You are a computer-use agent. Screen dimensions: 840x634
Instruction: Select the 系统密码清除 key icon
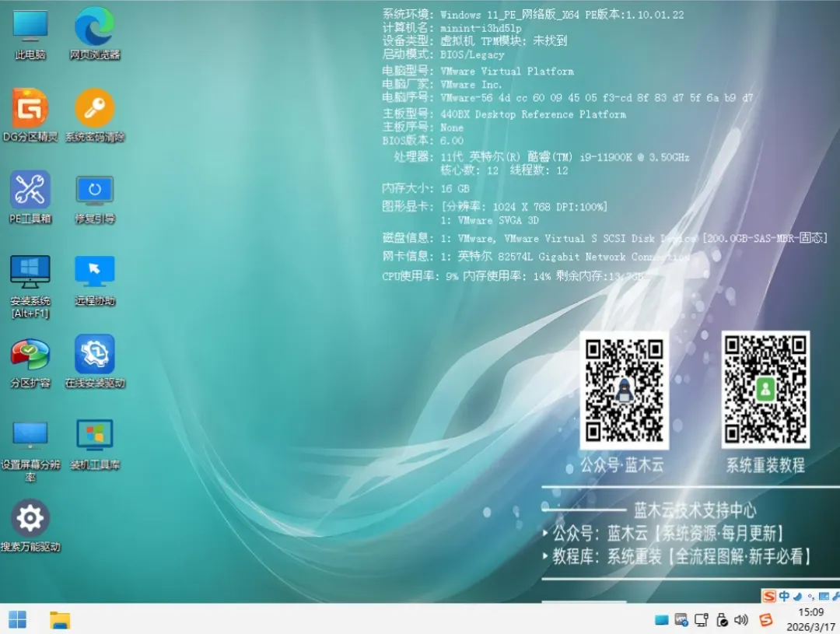95,115
